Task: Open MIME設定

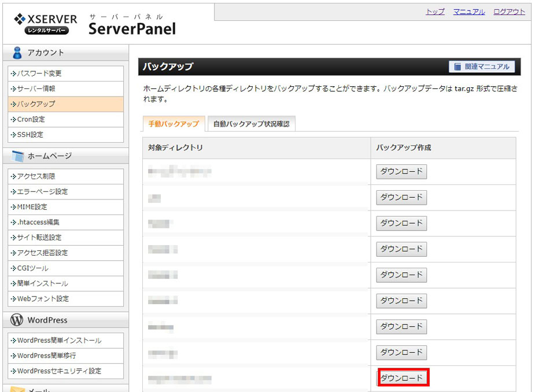Action: pos(65,207)
